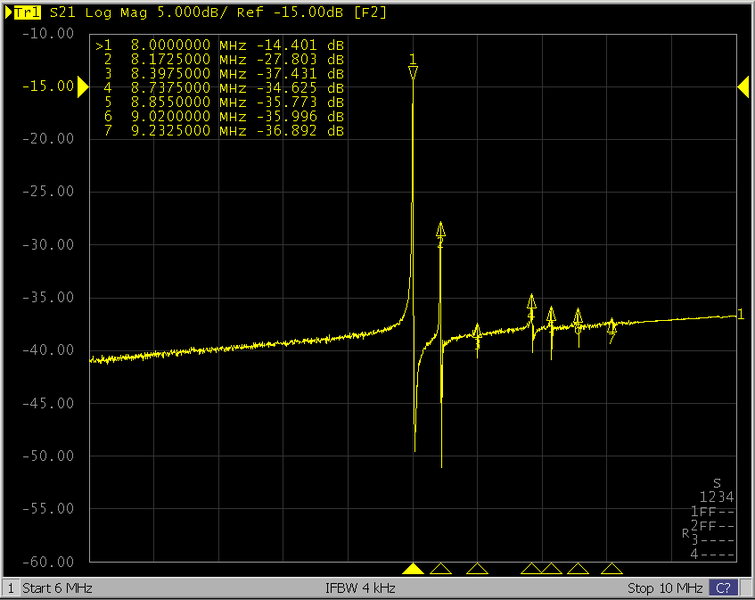The height and width of the screenshot is (600, 755).
Task: Click the Start 6 MHz field
Action: tap(58, 587)
